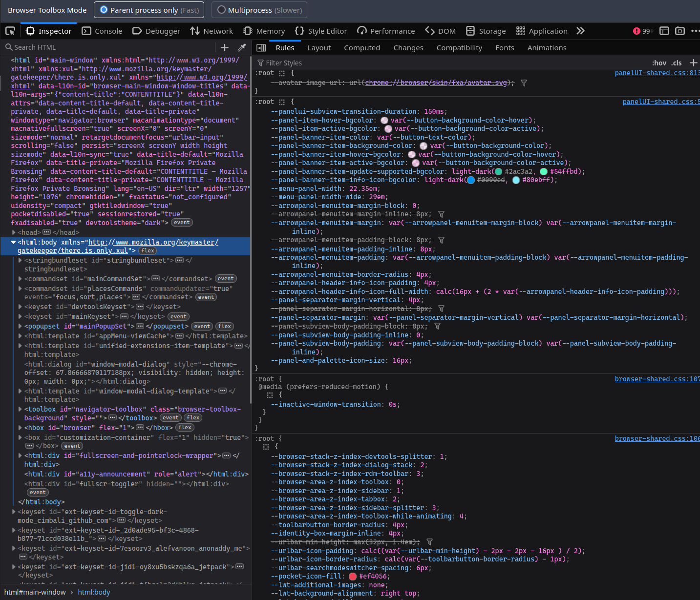The width and height of the screenshot is (700, 600).
Task: Take a screenshot with camera icon
Action: [679, 31]
